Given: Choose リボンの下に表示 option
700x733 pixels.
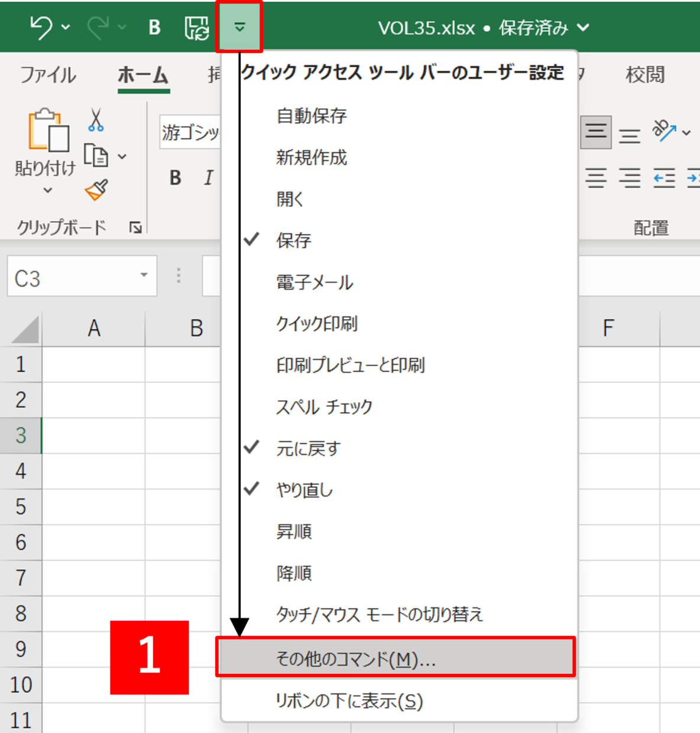Looking at the screenshot, I should point(349,701).
